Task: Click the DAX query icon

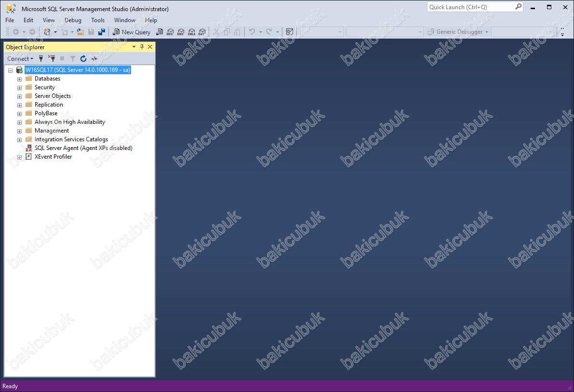Action: tap(202, 32)
